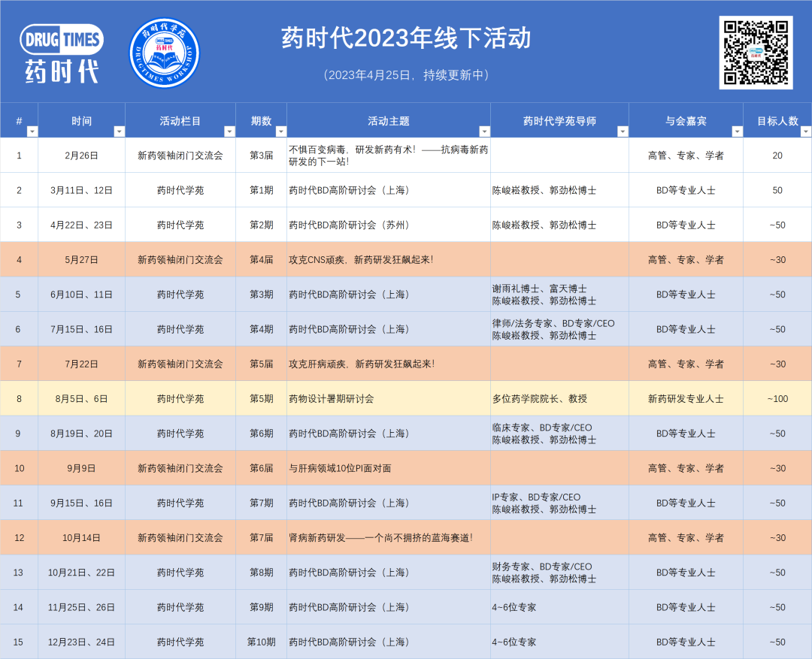Select the date cell 10月14日

point(81,537)
